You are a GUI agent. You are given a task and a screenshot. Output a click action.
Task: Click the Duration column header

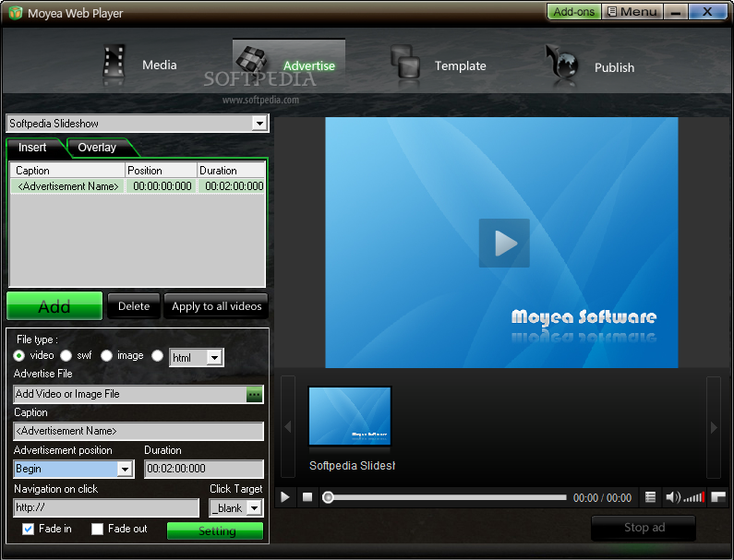[x=231, y=171]
